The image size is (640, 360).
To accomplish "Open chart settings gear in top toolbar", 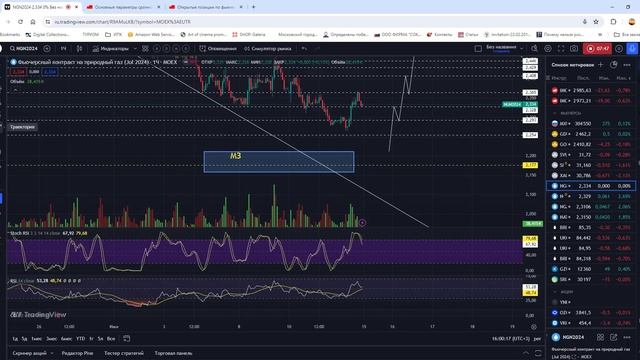I will [548, 49].
